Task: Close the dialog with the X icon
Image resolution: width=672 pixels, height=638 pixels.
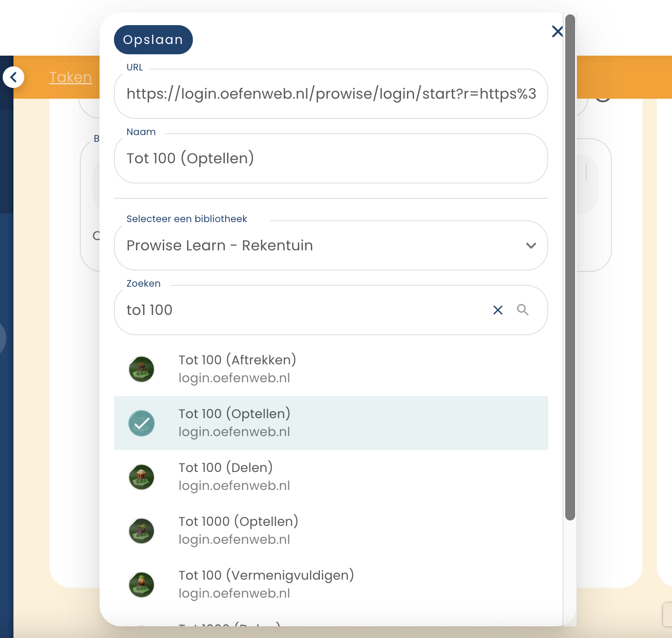Action: (x=557, y=31)
